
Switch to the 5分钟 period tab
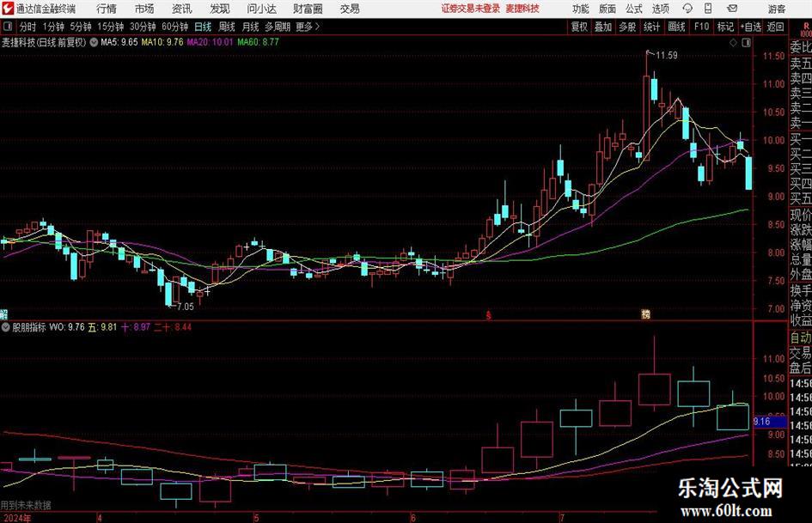[80, 27]
